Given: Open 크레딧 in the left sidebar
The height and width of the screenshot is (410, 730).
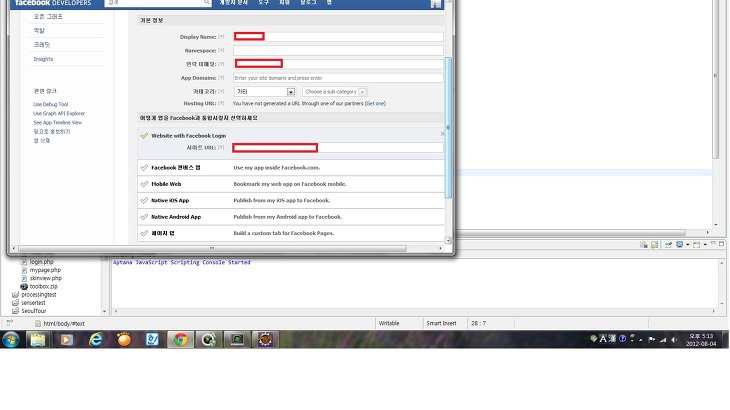Looking at the screenshot, I should (42, 45).
